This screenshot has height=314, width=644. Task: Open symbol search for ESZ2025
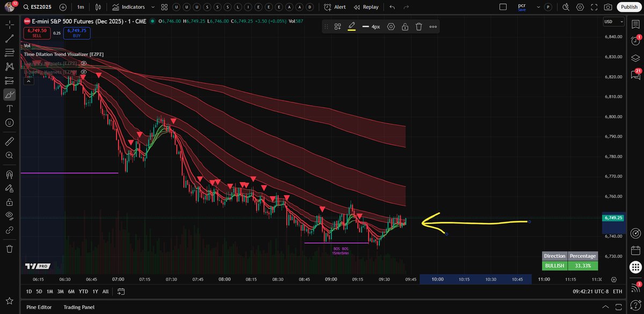[x=38, y=7]
